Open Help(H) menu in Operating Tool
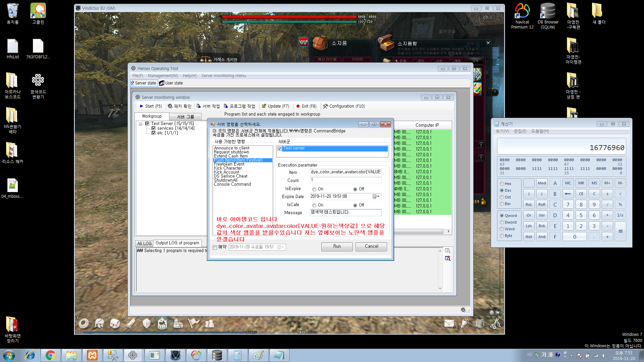 pos(190,76)
